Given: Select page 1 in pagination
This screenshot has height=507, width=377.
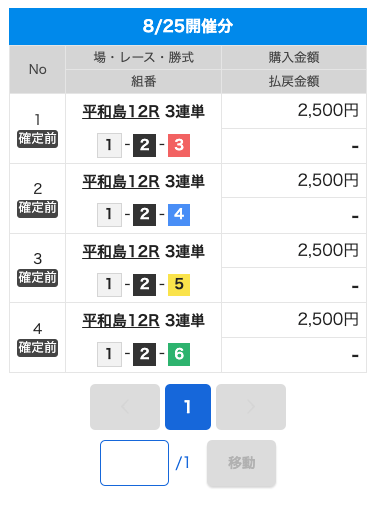Looking at the screenshot, I should [188, 407].
